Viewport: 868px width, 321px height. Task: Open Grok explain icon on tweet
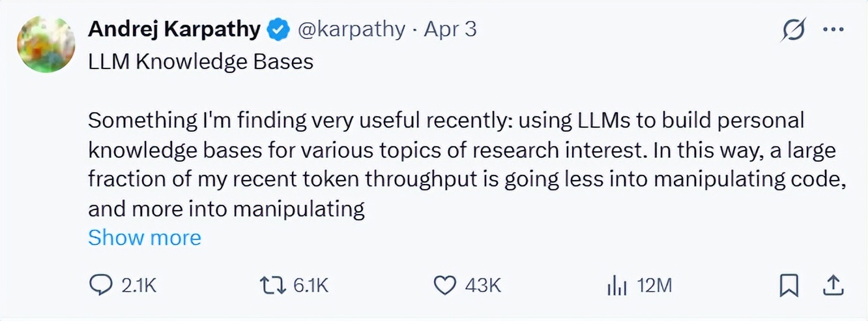click(793, 31)
